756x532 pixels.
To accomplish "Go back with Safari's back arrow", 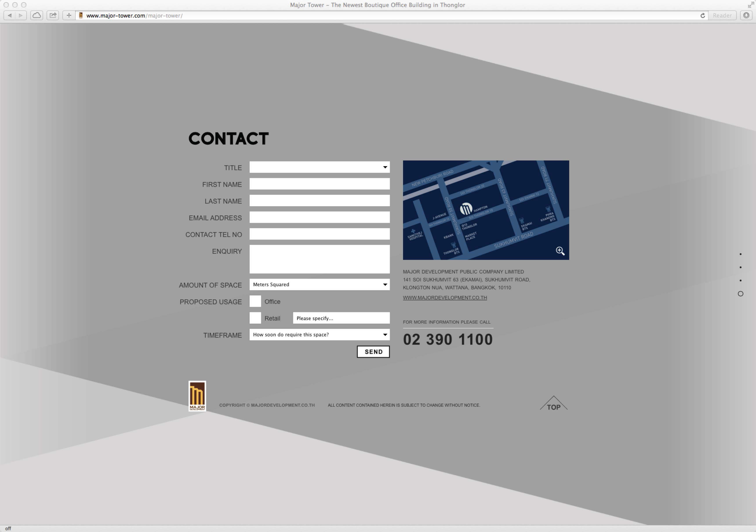I will coord(9,15).
